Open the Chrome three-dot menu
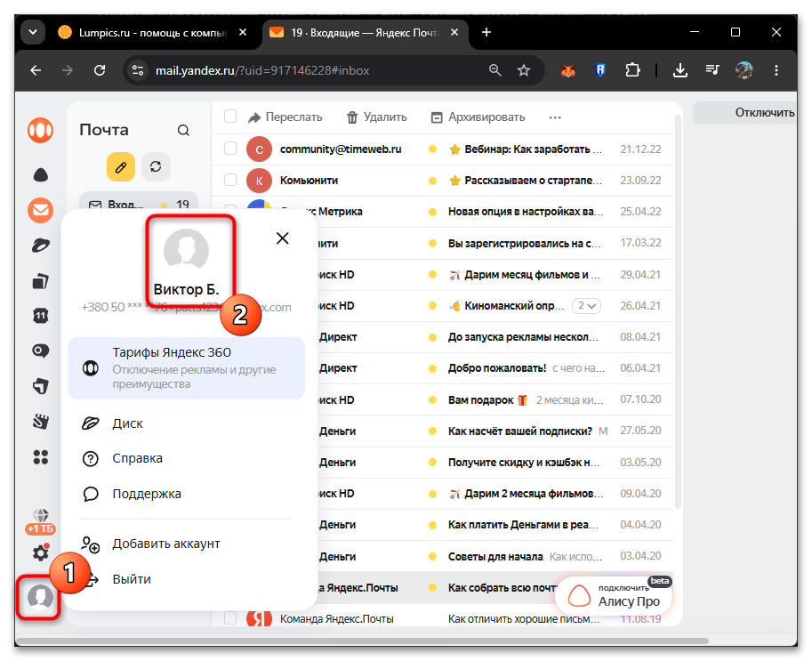This screenshot has width=812, height=661. [776, 70]
